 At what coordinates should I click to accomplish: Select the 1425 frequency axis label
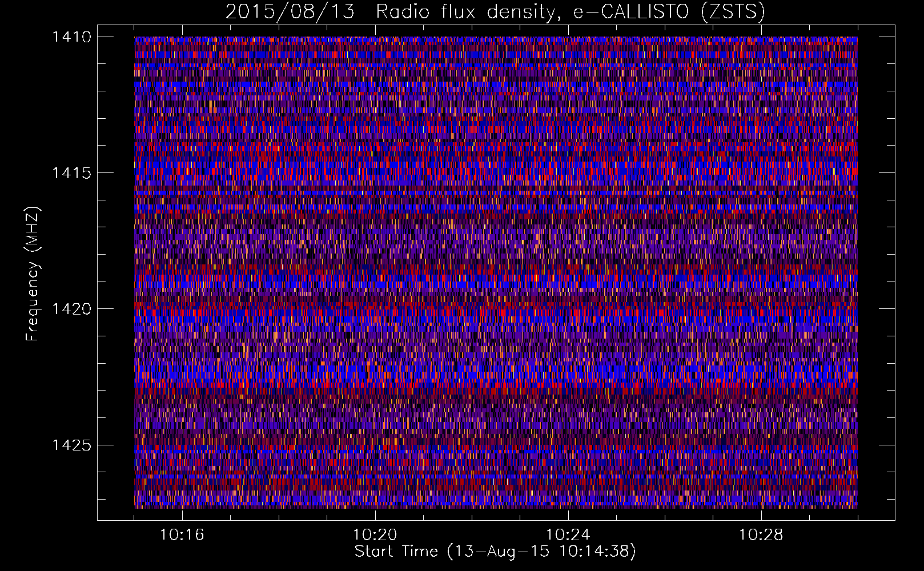point(71,445)
